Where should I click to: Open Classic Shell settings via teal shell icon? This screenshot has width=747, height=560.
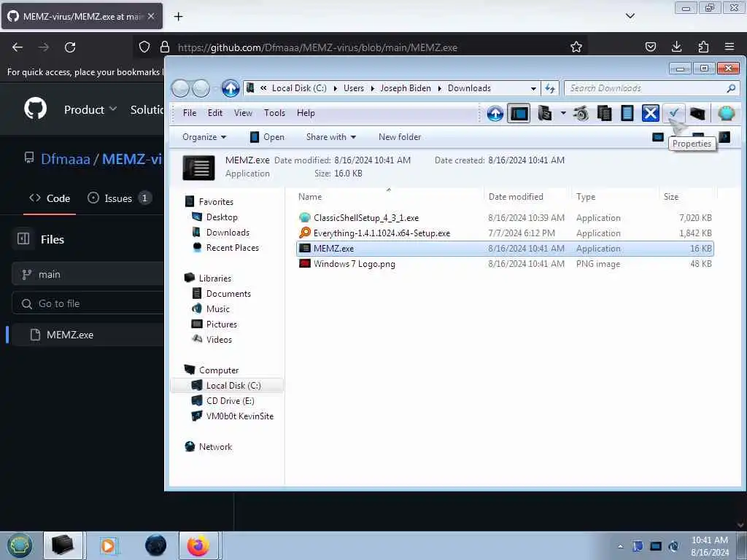[x=726, y=113]
